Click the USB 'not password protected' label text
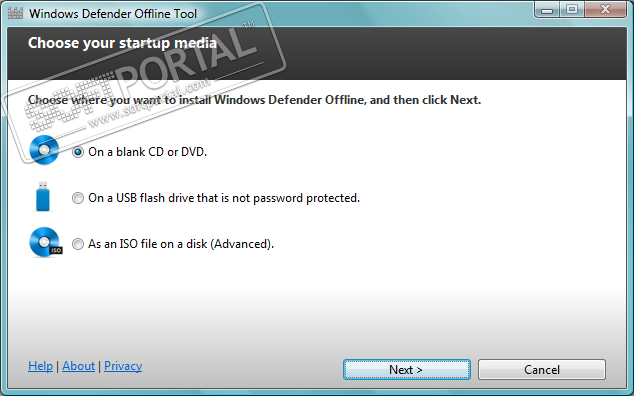Viewport: 634px width, 396px height. click(x=224, y=198)
